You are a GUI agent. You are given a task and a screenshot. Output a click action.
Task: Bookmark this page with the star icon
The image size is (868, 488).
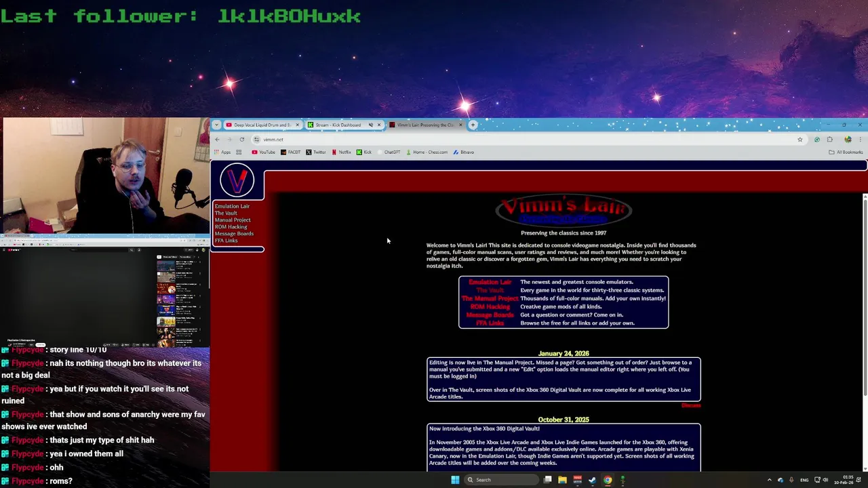[x=800, y=140]
